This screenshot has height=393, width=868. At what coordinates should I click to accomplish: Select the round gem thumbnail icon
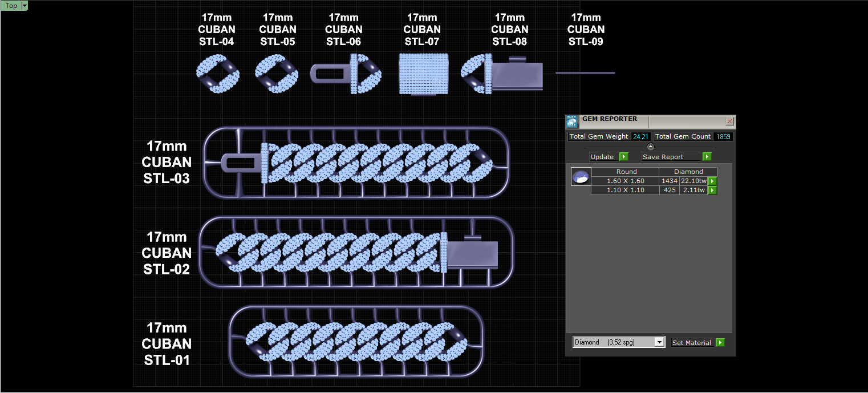pyautogui.click(x=581, y=177)
